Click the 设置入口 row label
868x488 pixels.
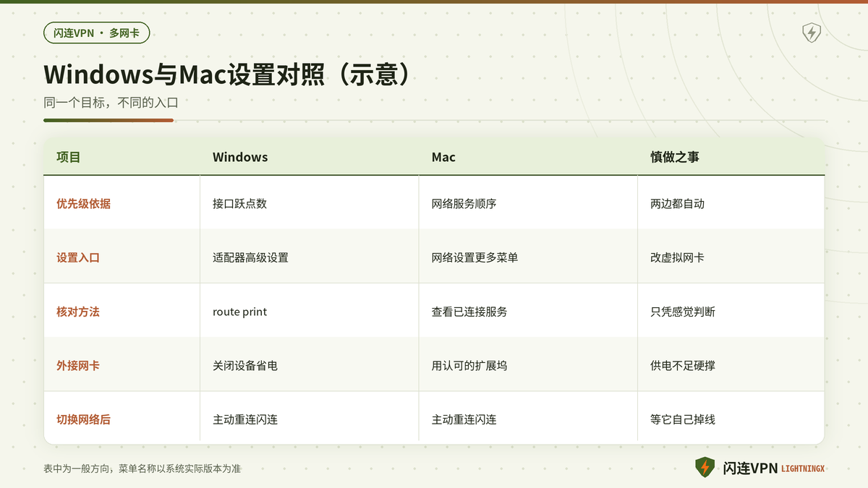click(78, 257)
